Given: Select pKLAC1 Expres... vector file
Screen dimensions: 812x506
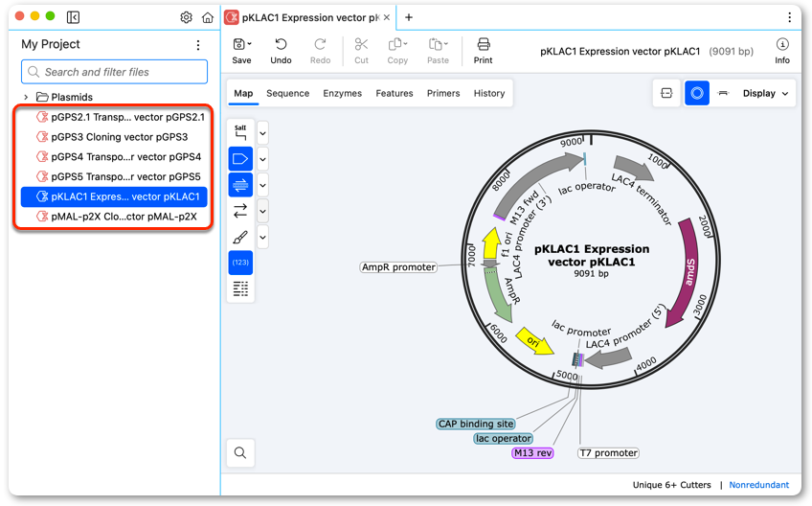Looking at the screenshot, I should 114,196.
